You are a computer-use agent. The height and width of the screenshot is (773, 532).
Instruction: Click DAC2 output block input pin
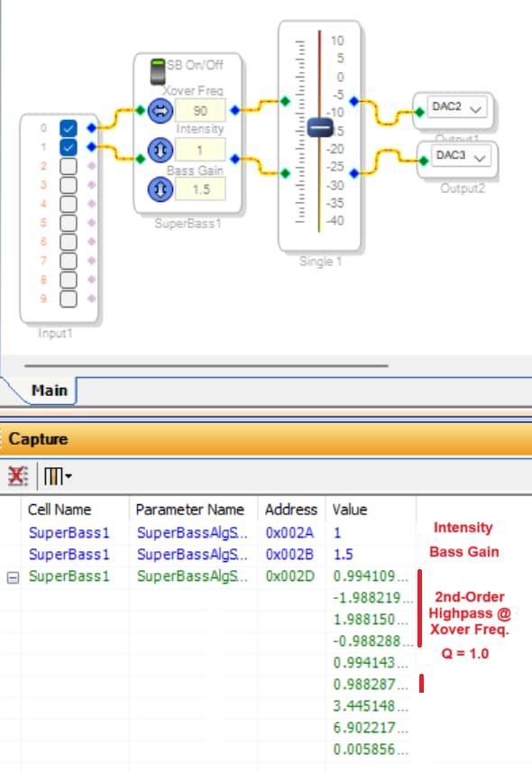click(x=419, y=113)
